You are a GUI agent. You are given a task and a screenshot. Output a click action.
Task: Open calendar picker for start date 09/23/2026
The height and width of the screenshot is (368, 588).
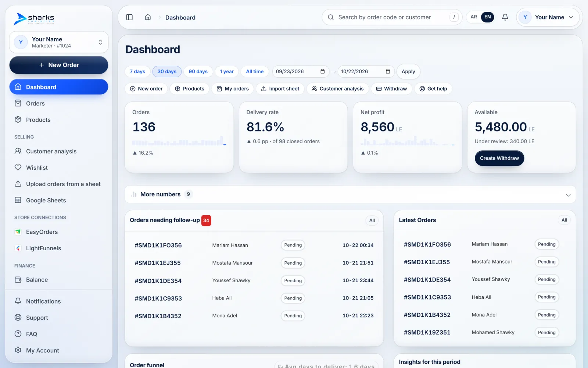(x=323, y=71)
